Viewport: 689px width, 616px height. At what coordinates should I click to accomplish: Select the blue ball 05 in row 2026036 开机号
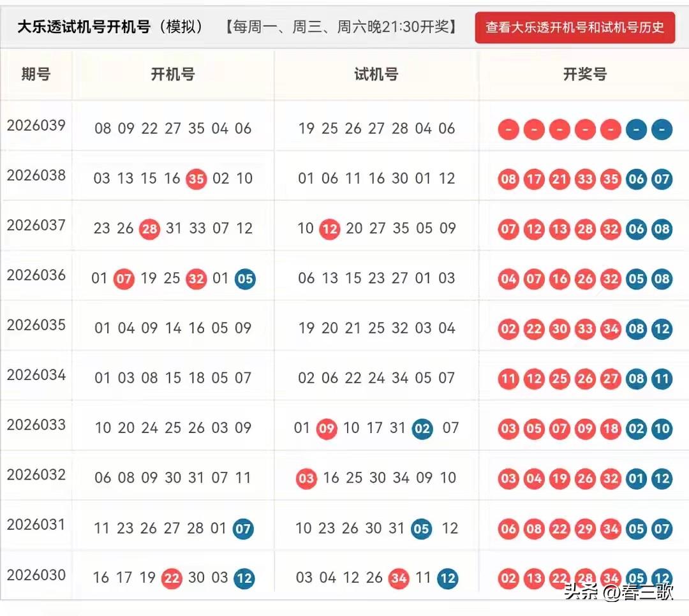coord(245,278)
